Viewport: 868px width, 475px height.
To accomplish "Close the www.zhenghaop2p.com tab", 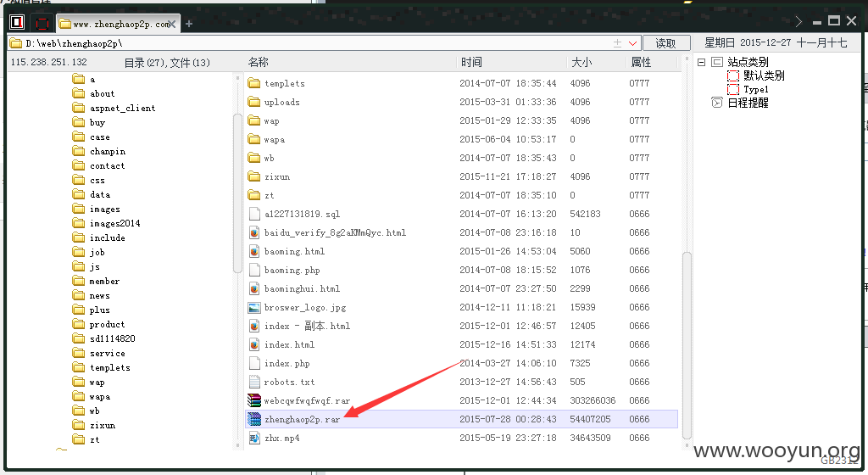I will point(173,24).
